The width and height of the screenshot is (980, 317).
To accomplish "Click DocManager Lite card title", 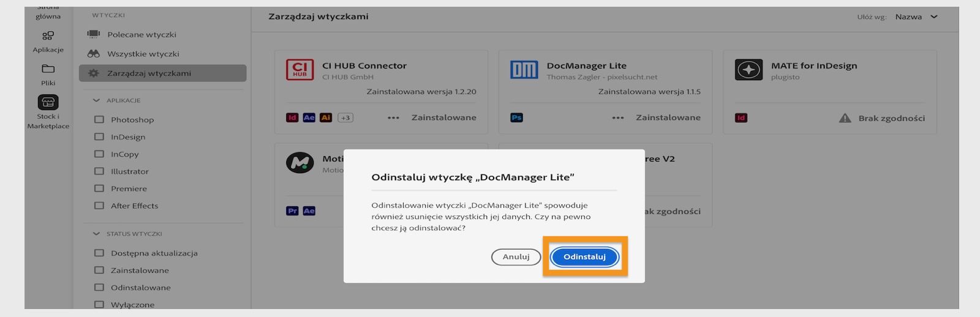I will point(586,65).
